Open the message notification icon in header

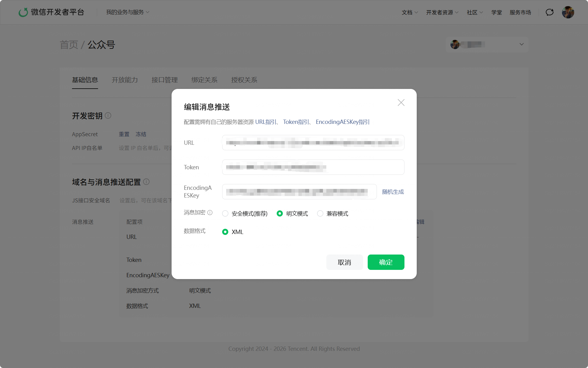click(x=550, y=12)
